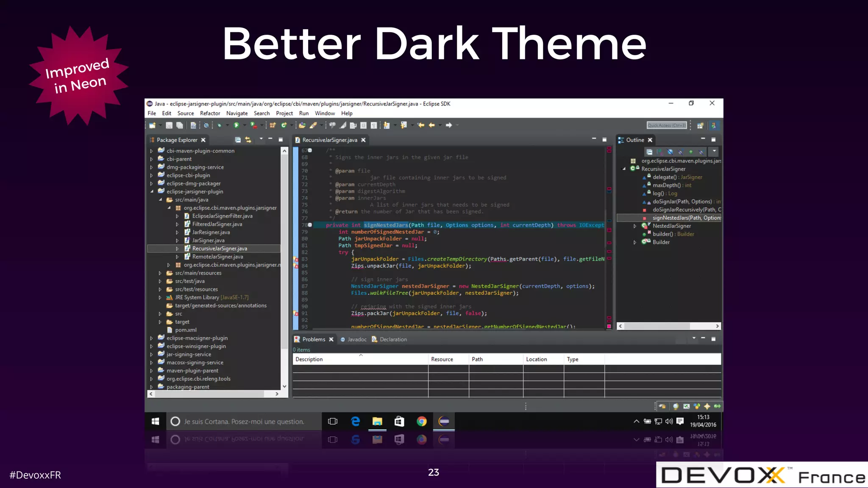Sort Problems by Description column header

[x=360, y=359]
